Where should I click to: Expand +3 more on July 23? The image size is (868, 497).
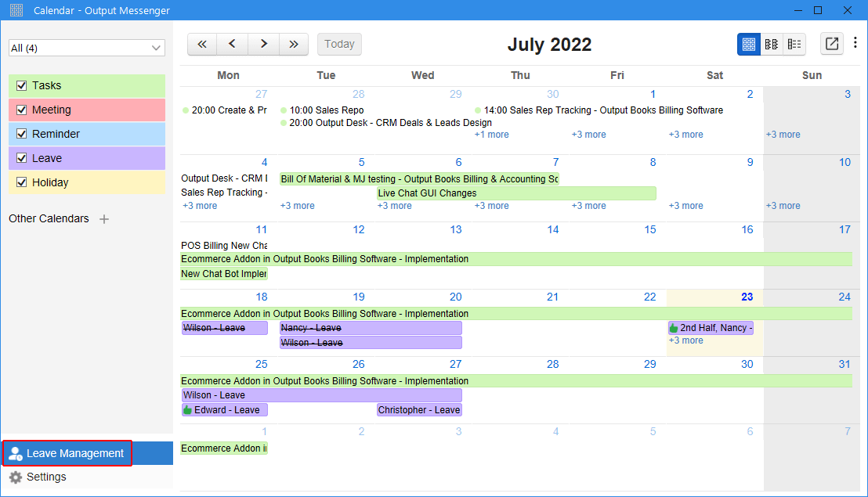click(686, 340)
